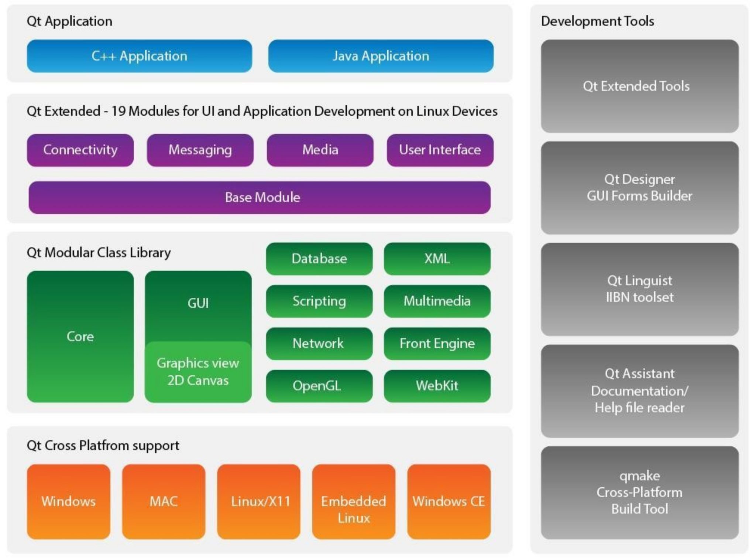Select the Messaging module box
This screenshot has width=756, height=559.
[x=200, y=150]
